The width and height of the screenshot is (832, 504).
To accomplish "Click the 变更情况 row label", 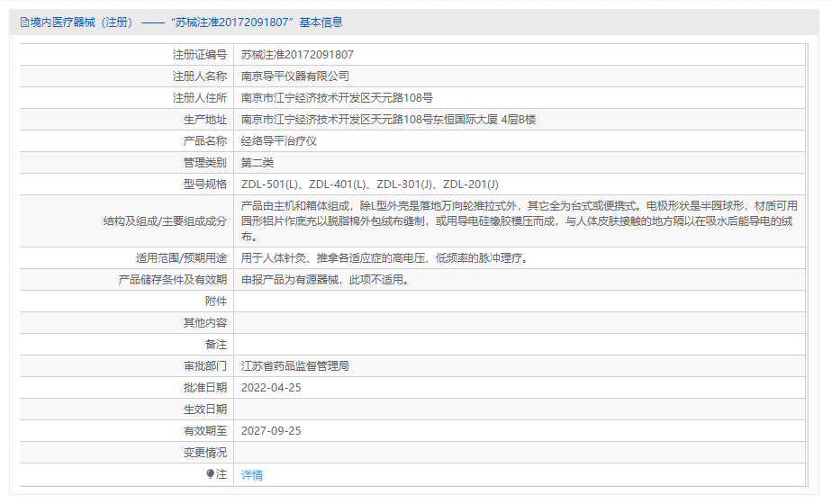I will (205, 452).
